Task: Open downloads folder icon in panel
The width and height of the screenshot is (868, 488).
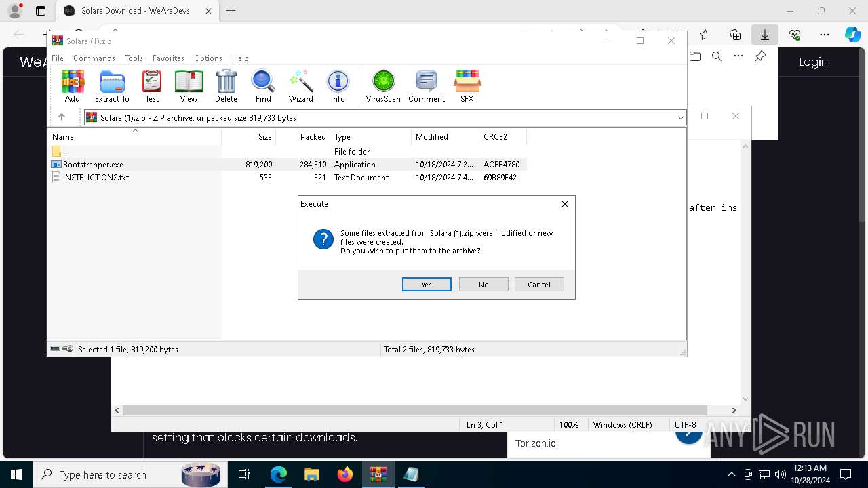Action: click(x=695, y=56)
